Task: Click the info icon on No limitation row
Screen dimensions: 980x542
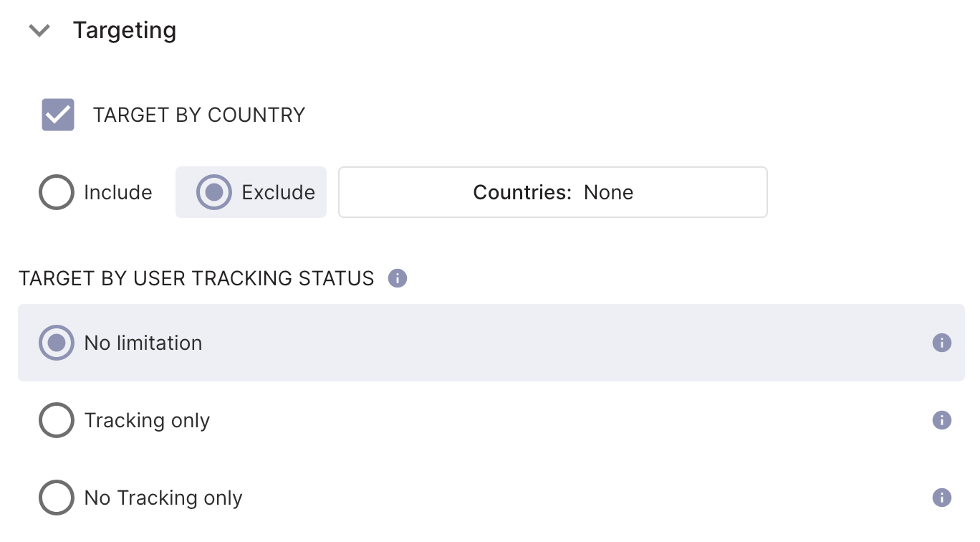Action: (x=943, y=343)
